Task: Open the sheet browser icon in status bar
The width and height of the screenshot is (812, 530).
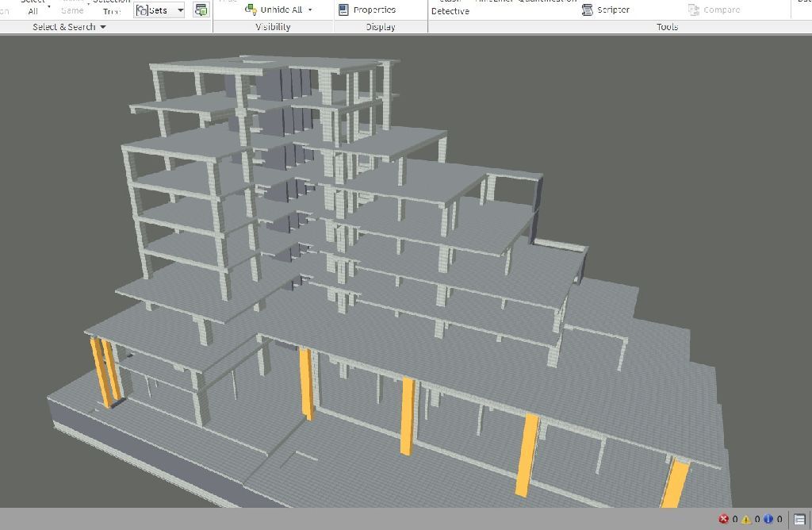Action: pos(799,519)
